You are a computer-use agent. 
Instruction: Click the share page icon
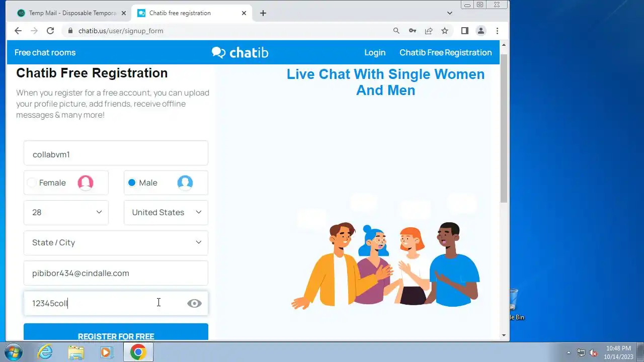coord(429,31)
